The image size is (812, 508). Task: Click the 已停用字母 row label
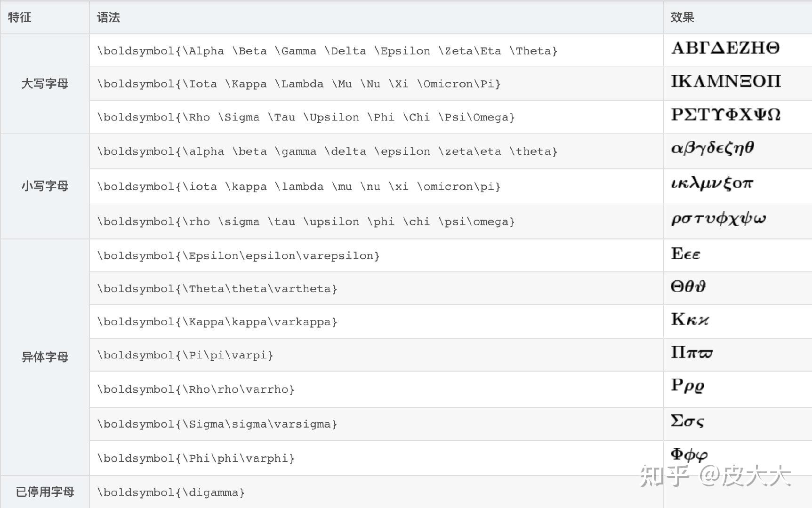tap(45, 492)
